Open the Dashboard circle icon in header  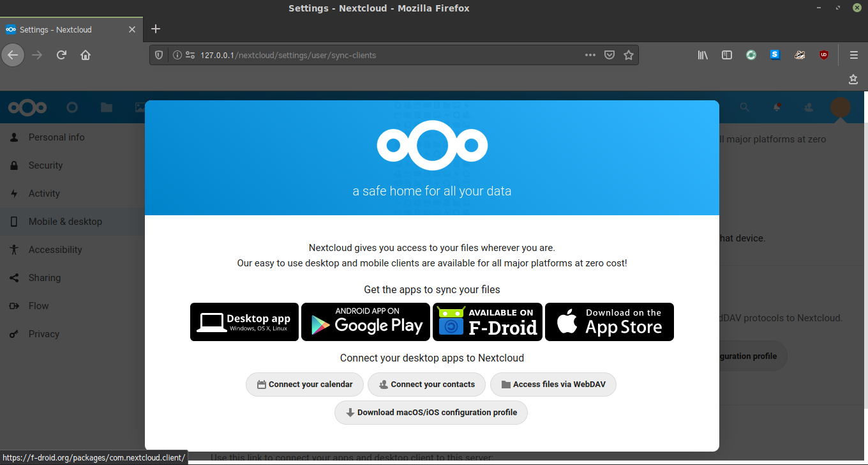(x=72, y=107)
